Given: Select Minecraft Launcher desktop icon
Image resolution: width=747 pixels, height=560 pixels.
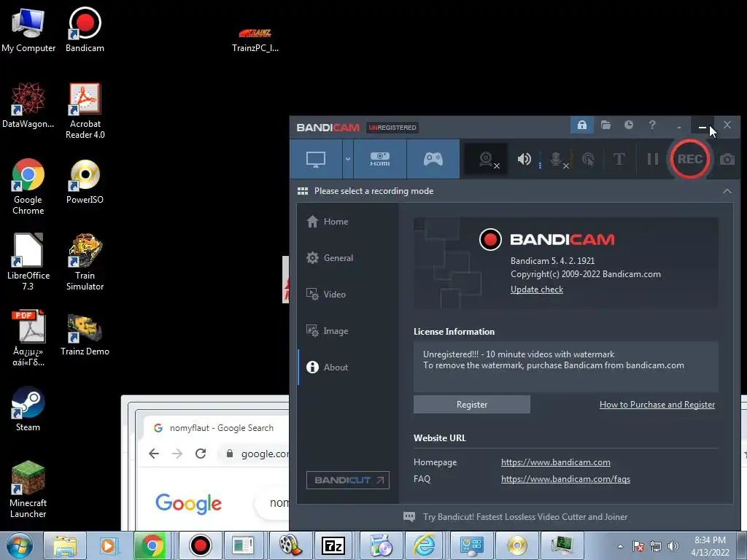Looking at the screenshot, I should point(28,489).
